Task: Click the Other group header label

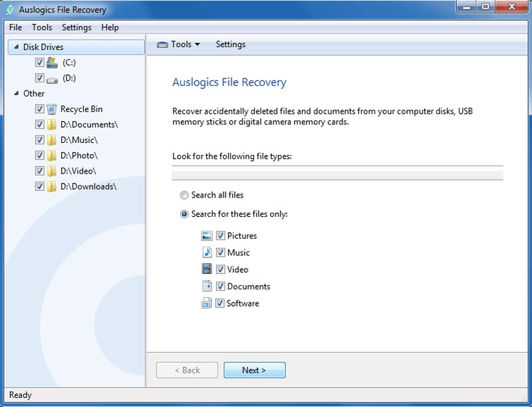Action: click(x=34, y=94)
